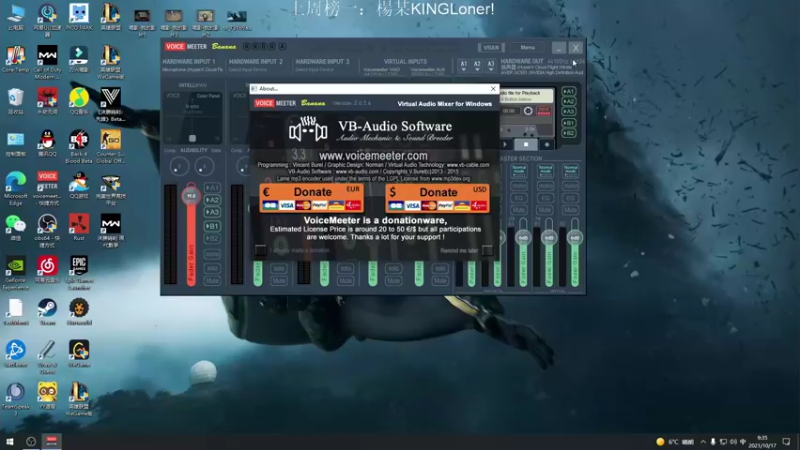The height and width of the screenshot is (450, 800).
Task: Click the Comp audibility knob on Input 1
Action: coord(179,166)
